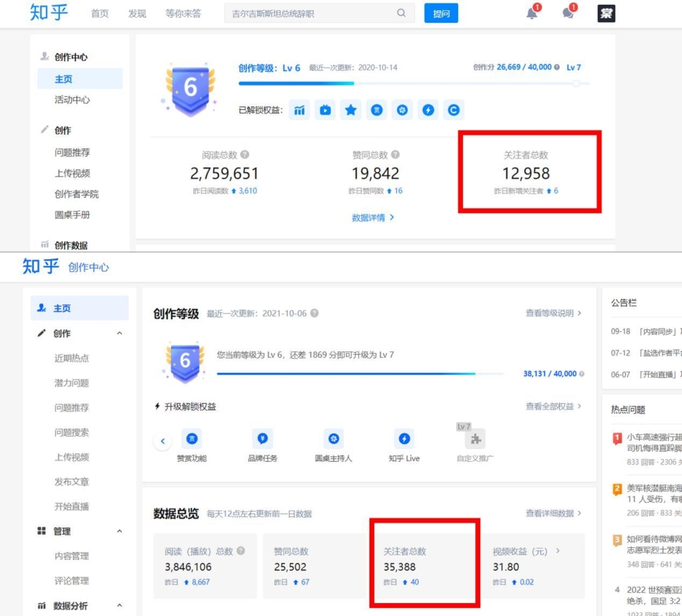Click the Zhihu logo in lower header
The width and height of the screenshot is (682, 616).
pyautogui.click(x=40, y=266)
